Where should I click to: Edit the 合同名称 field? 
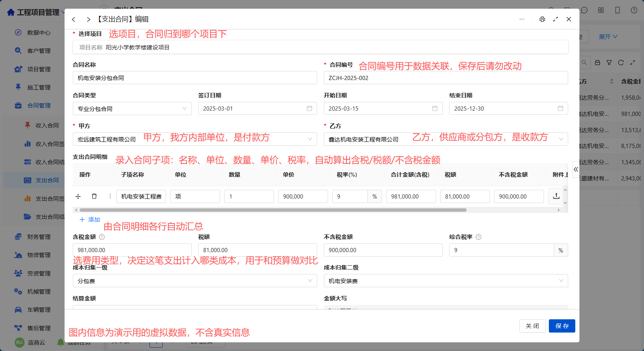[x=195, y=78]
